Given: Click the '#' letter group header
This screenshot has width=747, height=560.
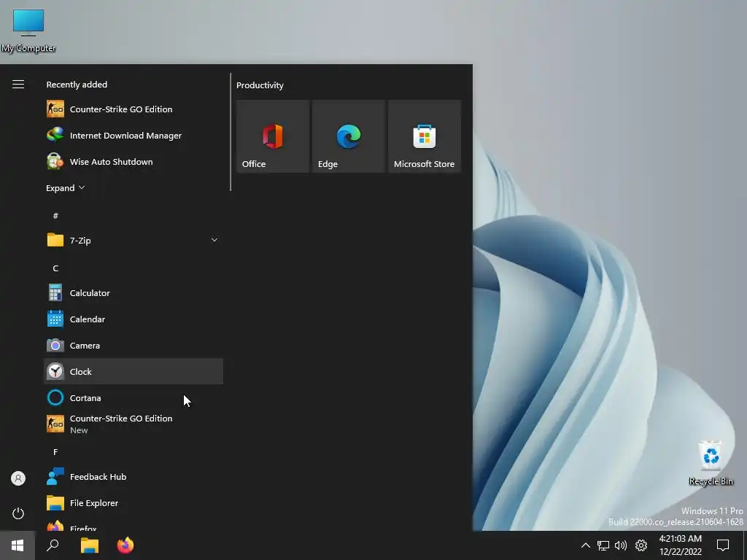Looking at the screenshot, I should pos(55,216).
